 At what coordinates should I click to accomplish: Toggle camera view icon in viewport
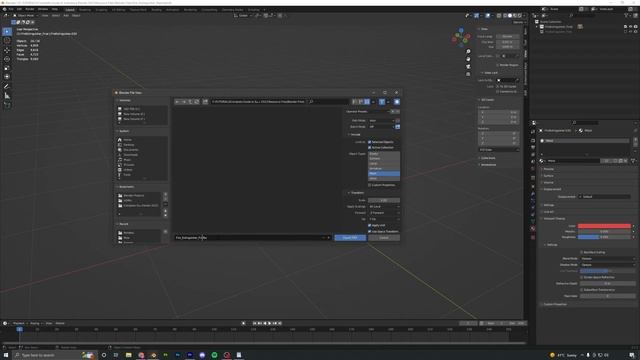click(x=468, y=67)
